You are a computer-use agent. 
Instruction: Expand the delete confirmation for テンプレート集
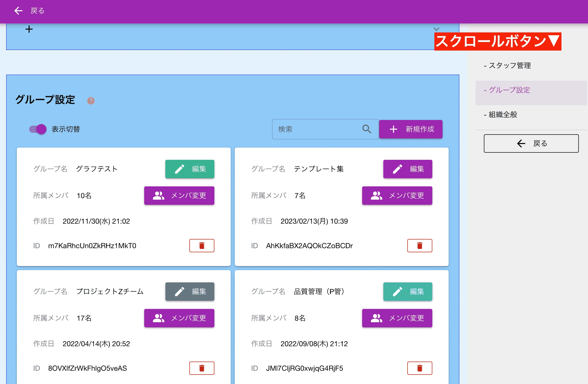click(420, 245)
